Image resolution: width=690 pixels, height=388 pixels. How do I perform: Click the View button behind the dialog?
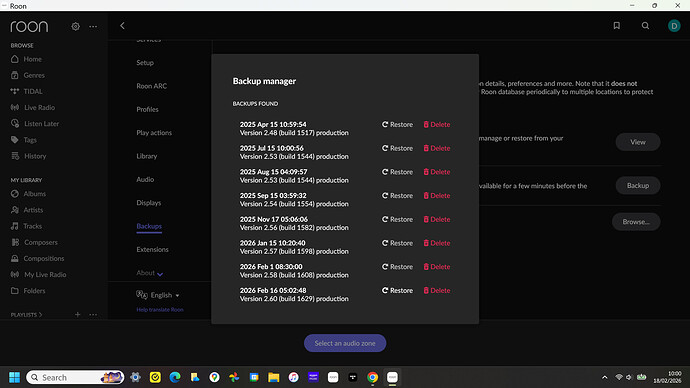click(x=638, y=142)
